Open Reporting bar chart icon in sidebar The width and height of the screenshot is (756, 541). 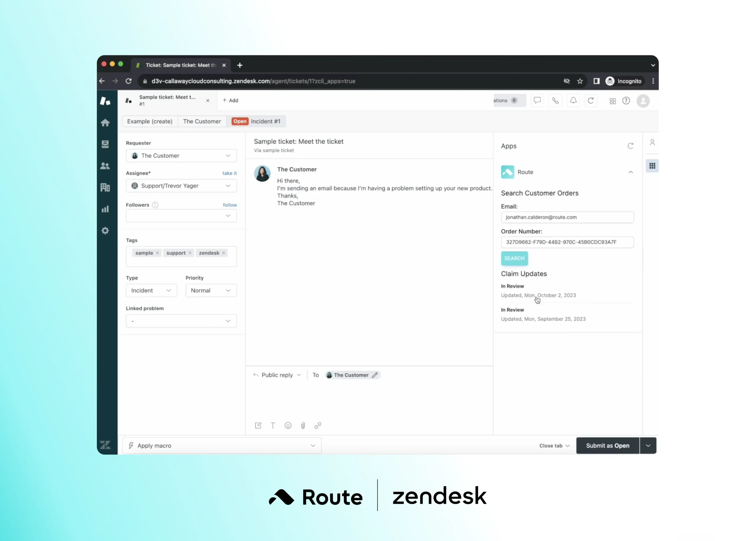(x=105, y=209)
